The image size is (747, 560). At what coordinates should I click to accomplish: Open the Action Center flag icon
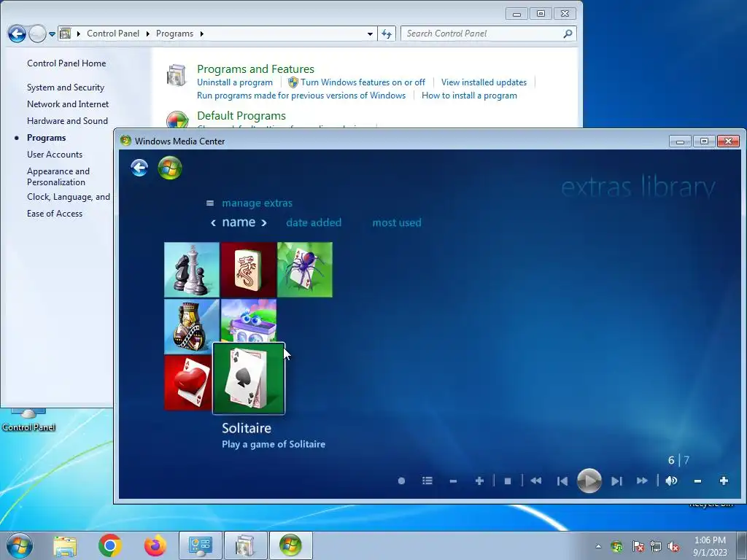click(638, 546)
